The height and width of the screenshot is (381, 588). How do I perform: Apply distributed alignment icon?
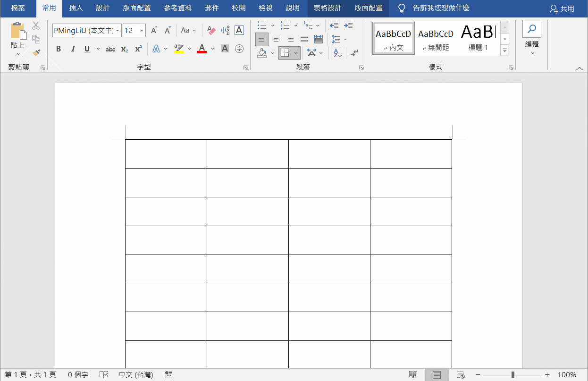tap(319, 39)
